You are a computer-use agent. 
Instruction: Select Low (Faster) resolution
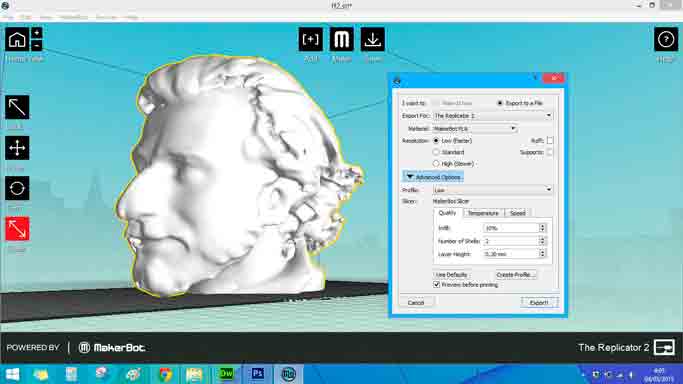[436, 141]
